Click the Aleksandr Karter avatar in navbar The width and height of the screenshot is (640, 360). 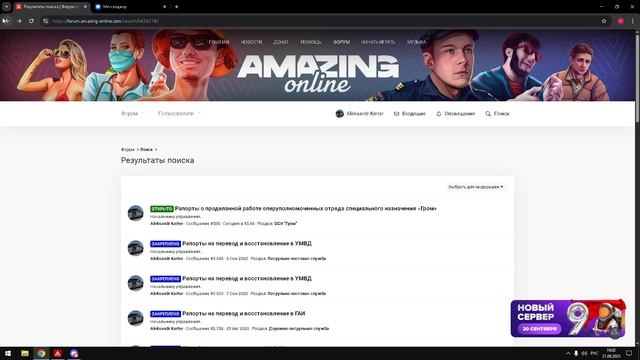pos(340,113)
